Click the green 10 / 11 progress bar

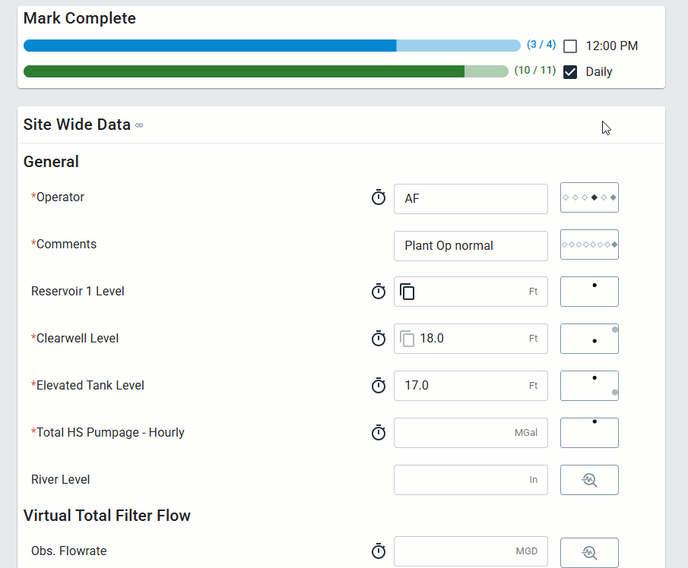point(265,71)
